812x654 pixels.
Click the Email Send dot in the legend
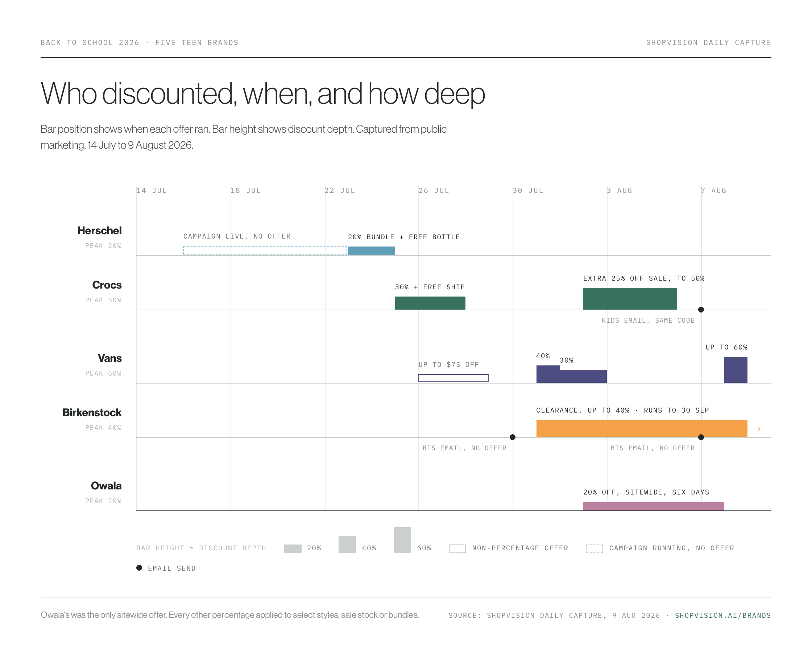click(139, 568)
